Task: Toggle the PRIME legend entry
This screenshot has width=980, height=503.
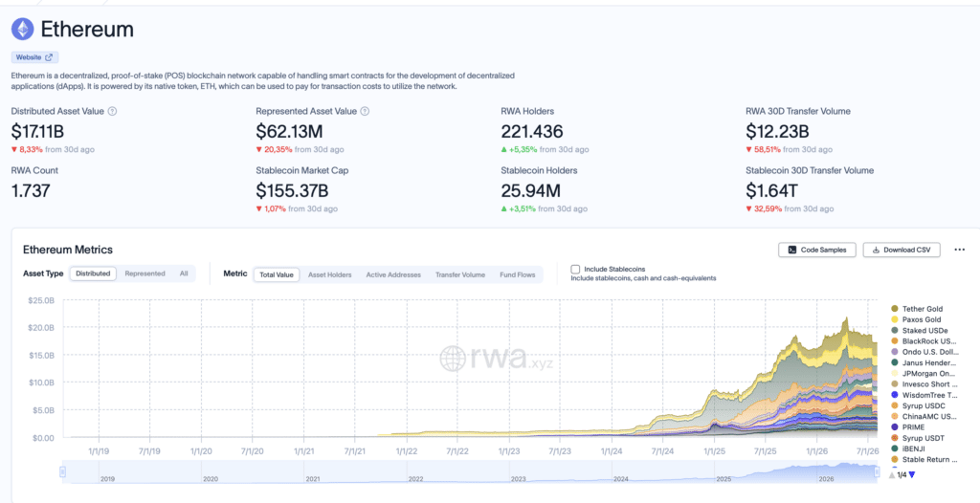Action: (x=912, y=427)
